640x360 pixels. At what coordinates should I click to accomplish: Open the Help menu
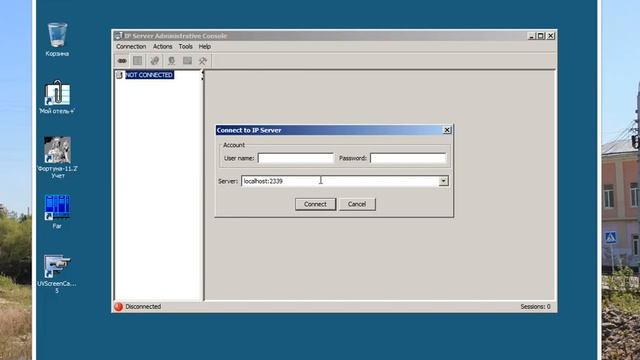[x=204, y=47]
